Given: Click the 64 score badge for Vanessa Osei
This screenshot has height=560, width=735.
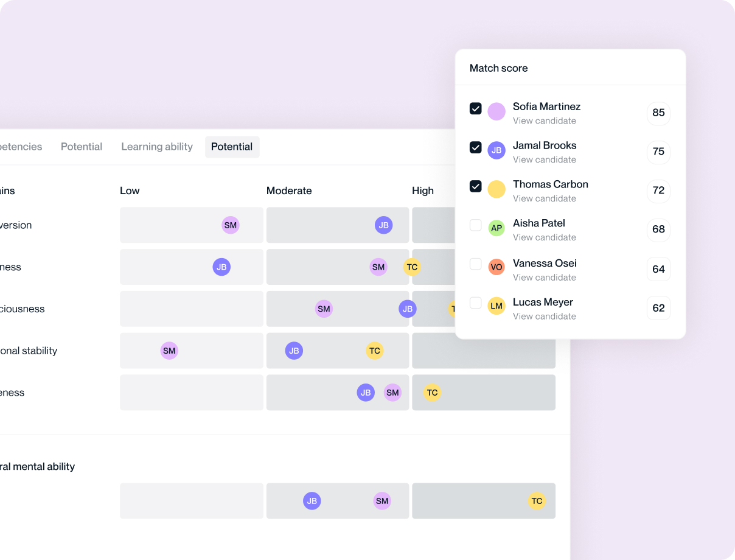Looking at the screenshot, I should [x=658, y=269].
